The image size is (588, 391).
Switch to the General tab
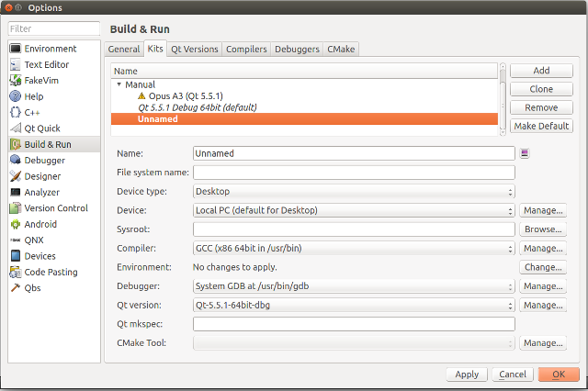(x=124, y=49)
